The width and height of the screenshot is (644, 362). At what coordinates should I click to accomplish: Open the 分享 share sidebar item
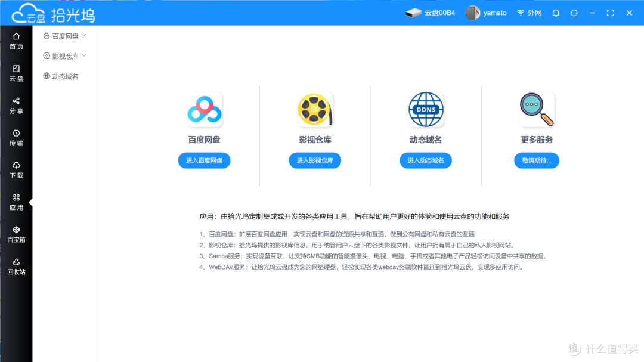pos(16,106)
